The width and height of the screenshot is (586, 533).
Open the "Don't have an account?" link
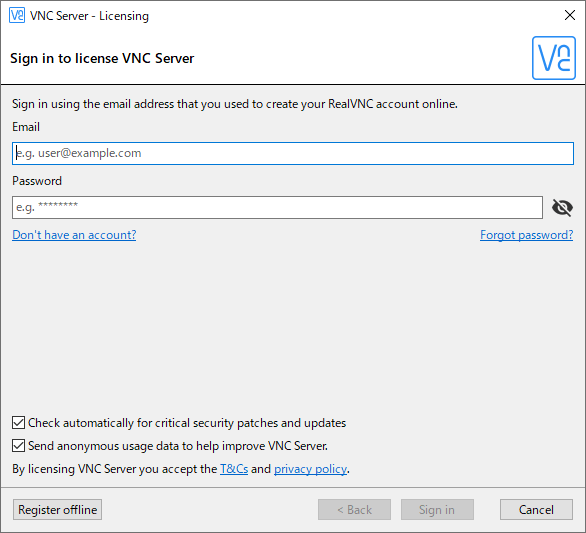[74, 235]
